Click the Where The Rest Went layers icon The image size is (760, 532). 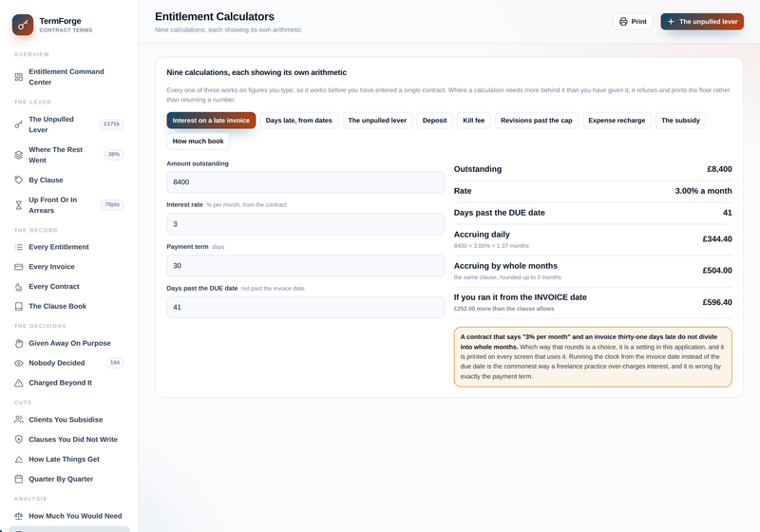click(18, 155)
